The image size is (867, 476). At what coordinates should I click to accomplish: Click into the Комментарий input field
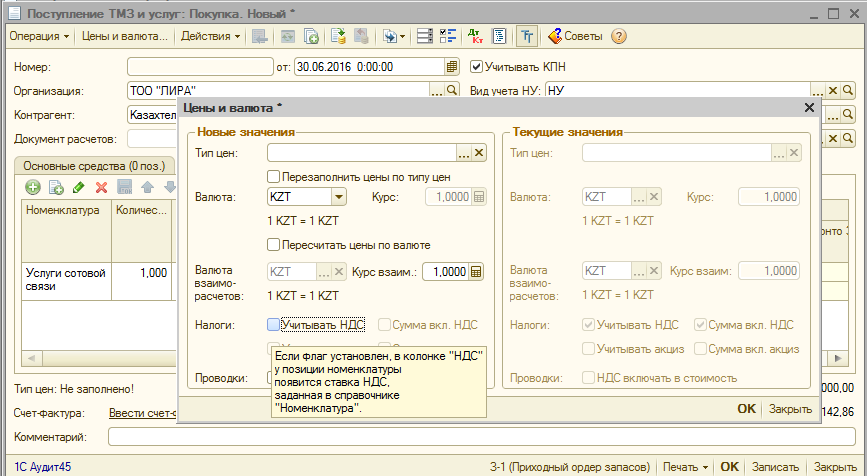pos(482,437)
